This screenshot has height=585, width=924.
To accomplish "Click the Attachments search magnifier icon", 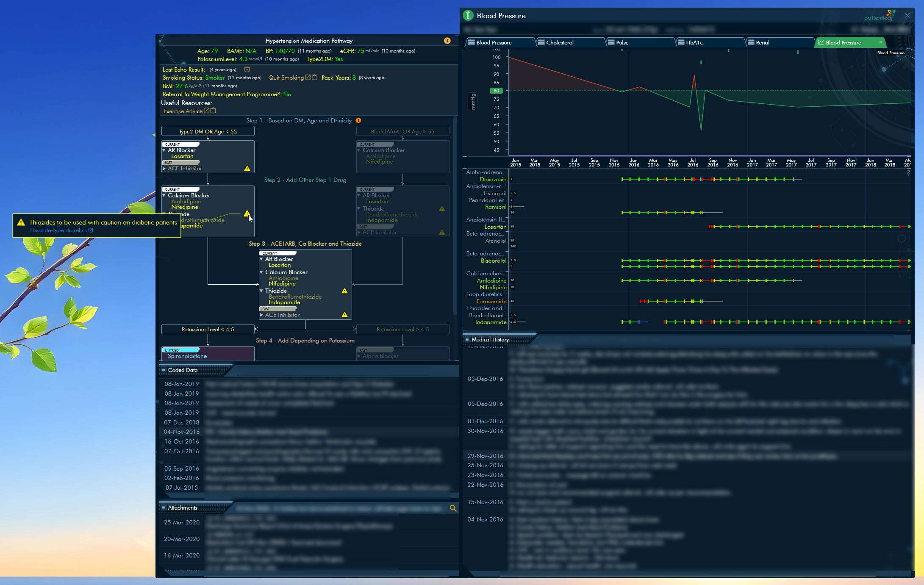I will [x=453, y=508].
